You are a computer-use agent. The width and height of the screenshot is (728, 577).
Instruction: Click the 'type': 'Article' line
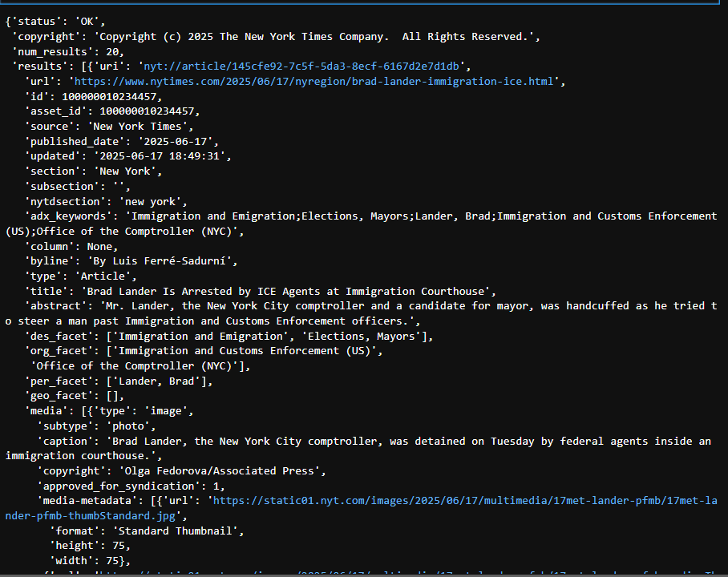click(80, 276)
